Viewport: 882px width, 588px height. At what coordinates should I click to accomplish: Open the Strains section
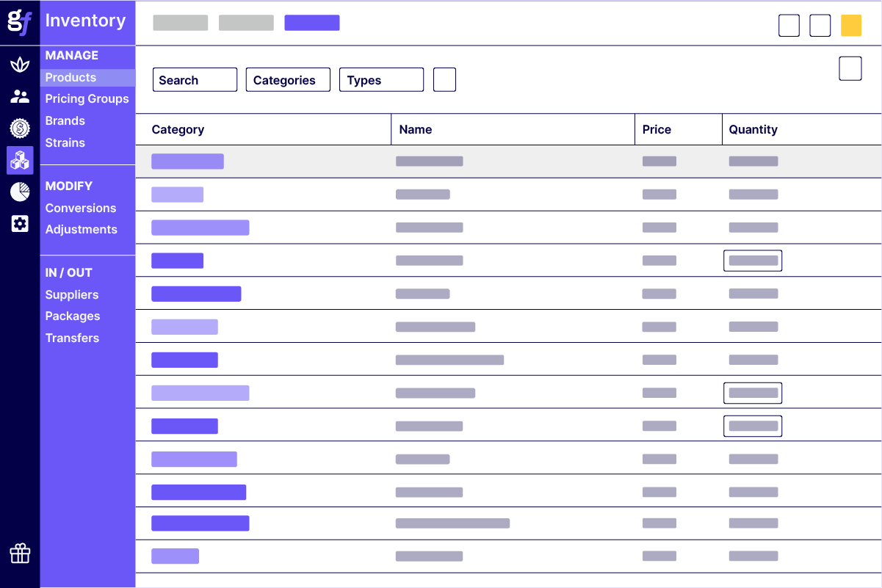point(65,142)
